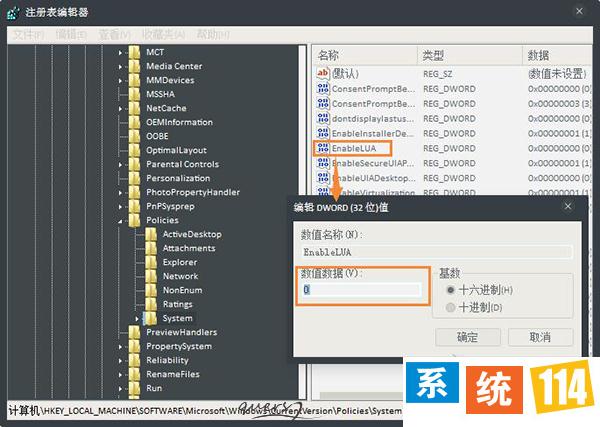
Task: Click the Attachments folder icon
Action: pos(151,248)
